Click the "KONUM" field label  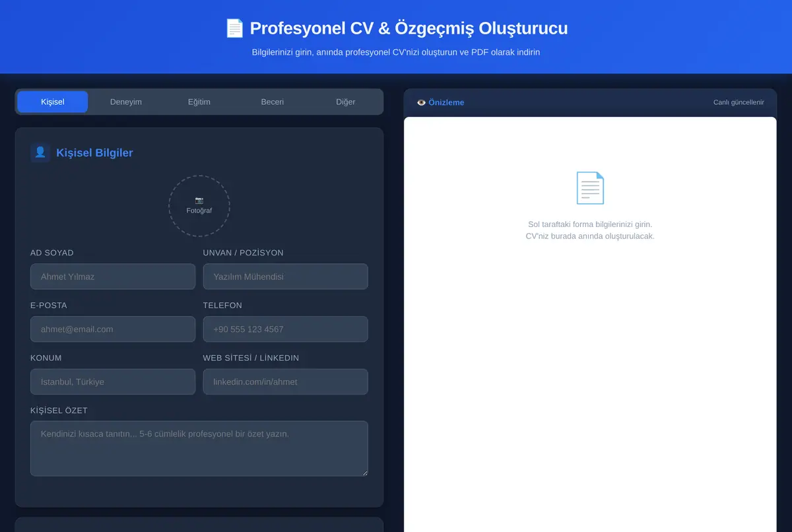46,358
